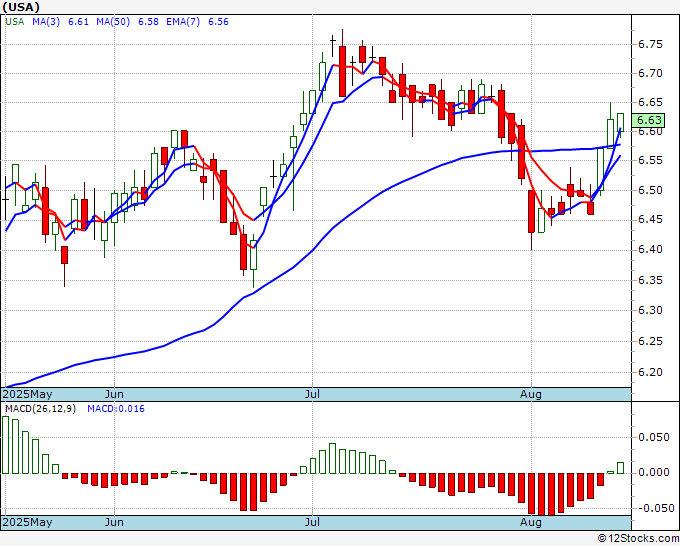Click Jun on MACD time axis
Viewport: 680px width, 546px height.
pyautogui.click(x=114, y=522)
